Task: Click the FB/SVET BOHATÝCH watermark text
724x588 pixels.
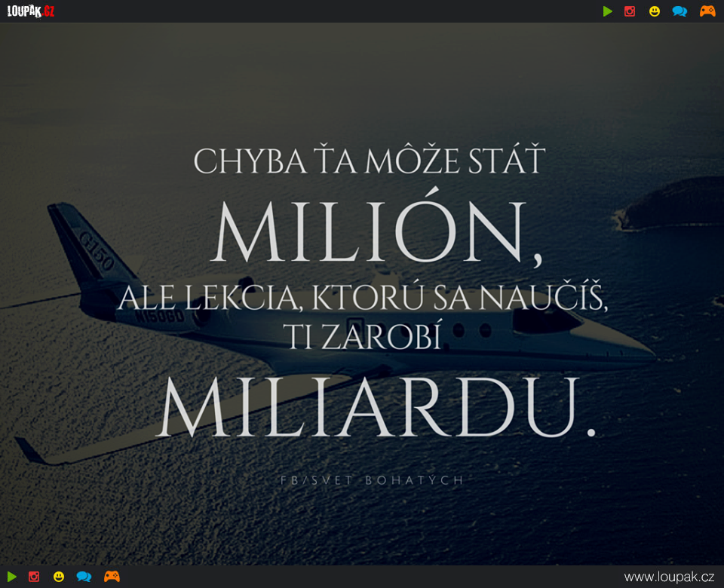Action: [372, 480]
